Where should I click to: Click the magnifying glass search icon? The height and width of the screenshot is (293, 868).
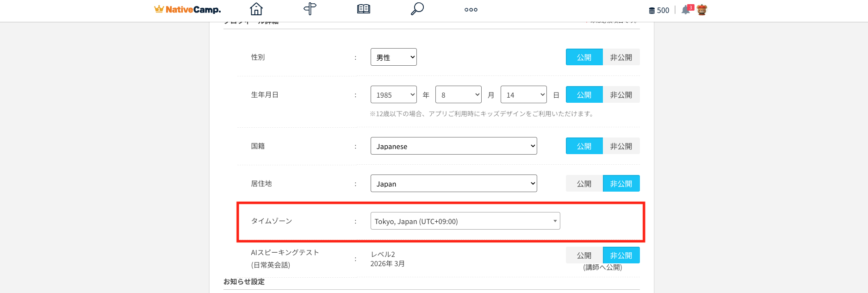pyautogui.click(x=417, y=9)
